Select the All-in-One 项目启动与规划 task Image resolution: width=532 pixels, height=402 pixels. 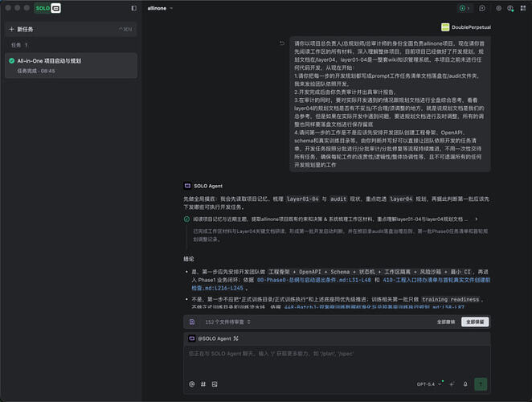(71, 66)
